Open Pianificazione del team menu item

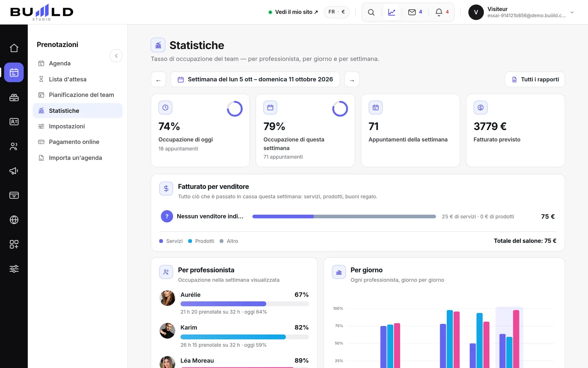coord(78,95)
